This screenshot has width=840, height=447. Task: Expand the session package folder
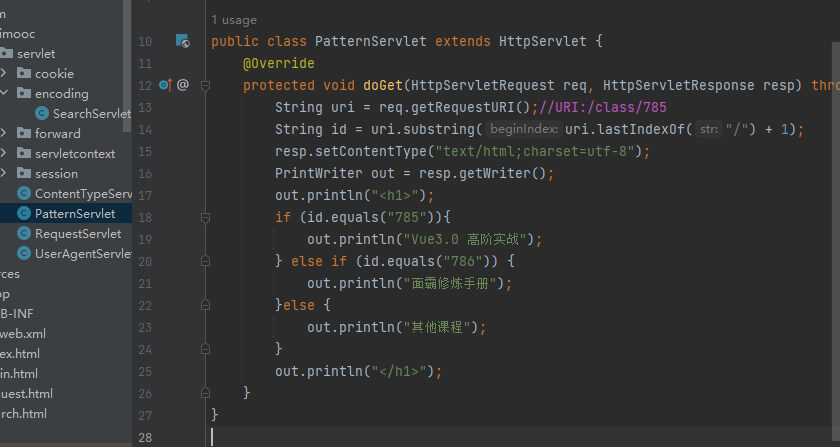click(5, 173)
